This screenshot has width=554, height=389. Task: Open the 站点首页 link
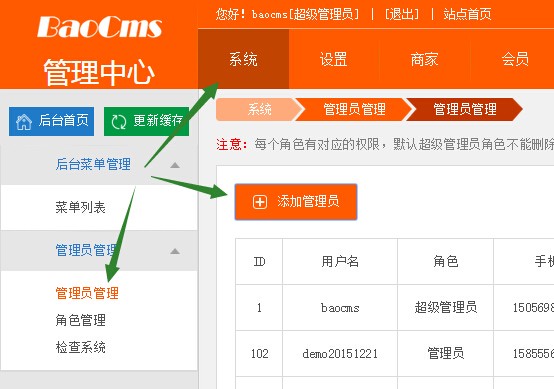[x=467, y=14]
